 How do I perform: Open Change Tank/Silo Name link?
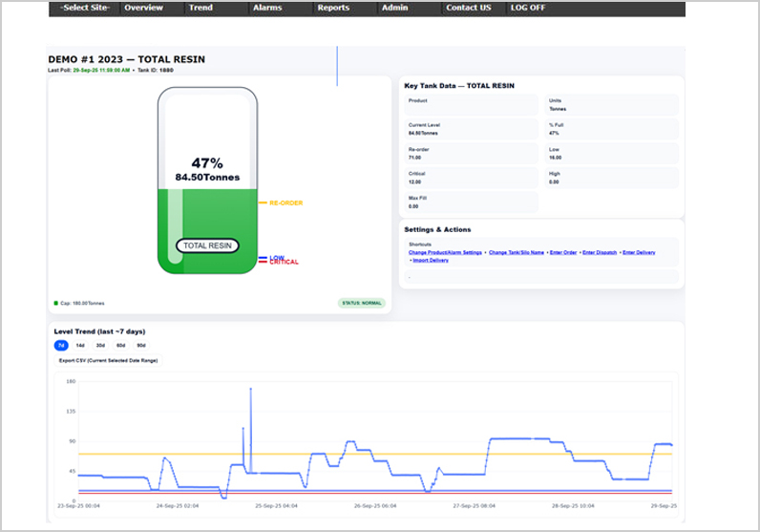(517, 252)
